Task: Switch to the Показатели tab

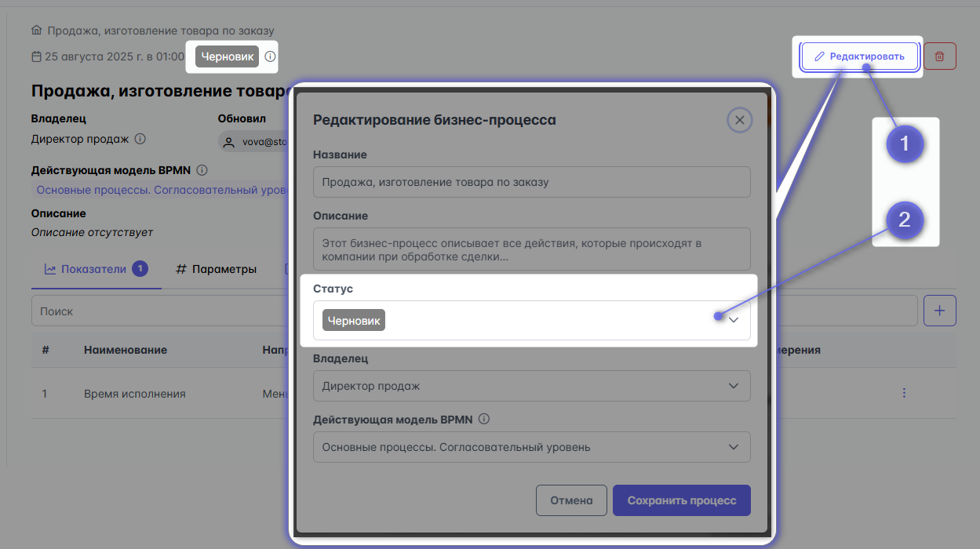Action: pos(94,269)
